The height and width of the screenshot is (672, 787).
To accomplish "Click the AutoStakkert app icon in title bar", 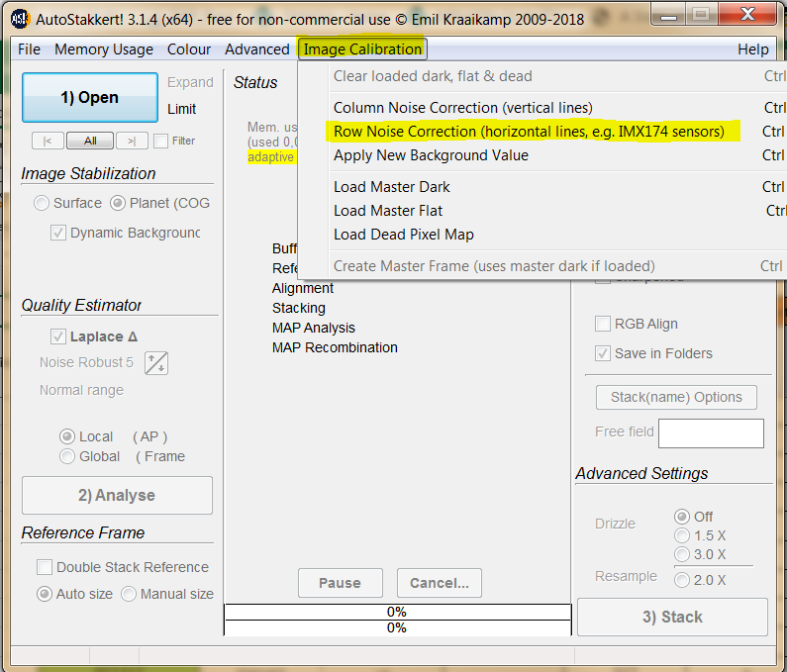I will (20, 19).
